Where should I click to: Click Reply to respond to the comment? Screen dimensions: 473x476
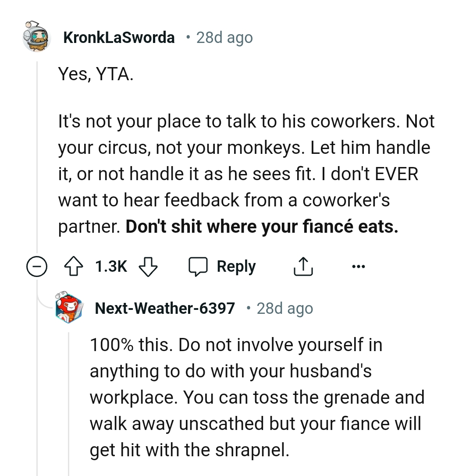[236, 266]
